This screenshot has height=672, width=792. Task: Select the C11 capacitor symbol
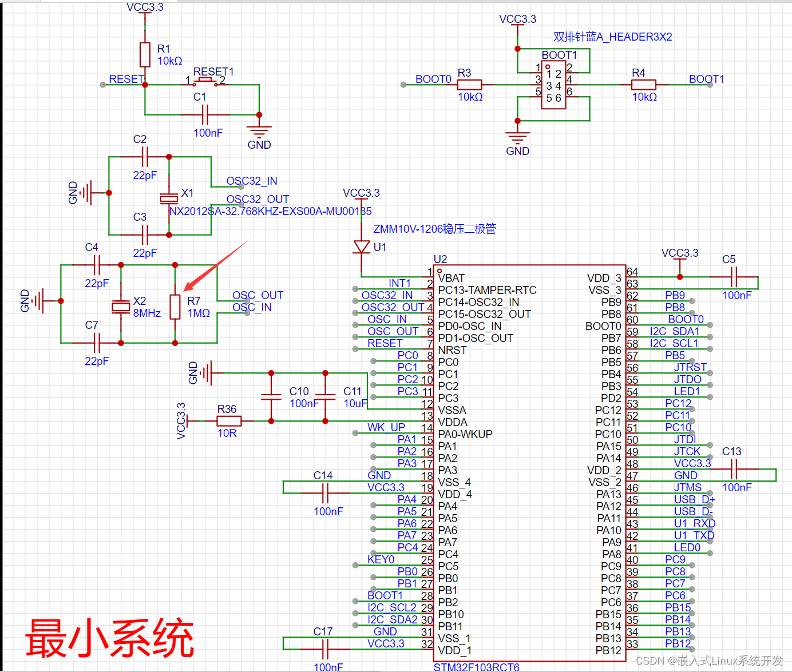pos(325,397)
